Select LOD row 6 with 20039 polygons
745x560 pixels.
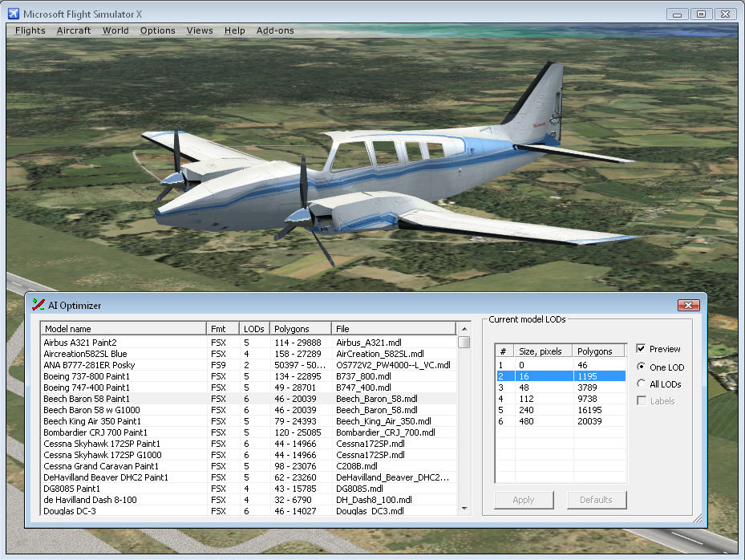click(x=561, y=421)
